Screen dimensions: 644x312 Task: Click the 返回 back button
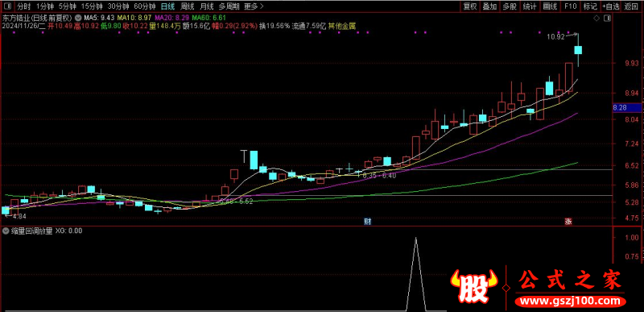point(630,6)
